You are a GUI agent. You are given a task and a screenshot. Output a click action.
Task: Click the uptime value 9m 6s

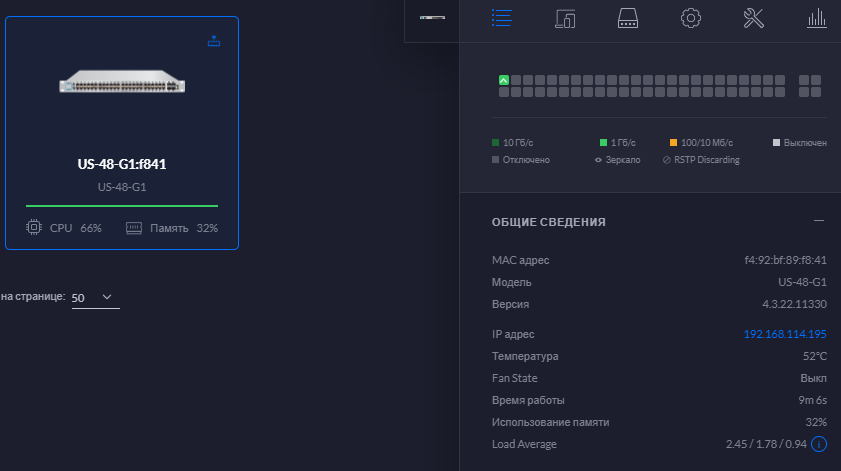pos(813,400)
